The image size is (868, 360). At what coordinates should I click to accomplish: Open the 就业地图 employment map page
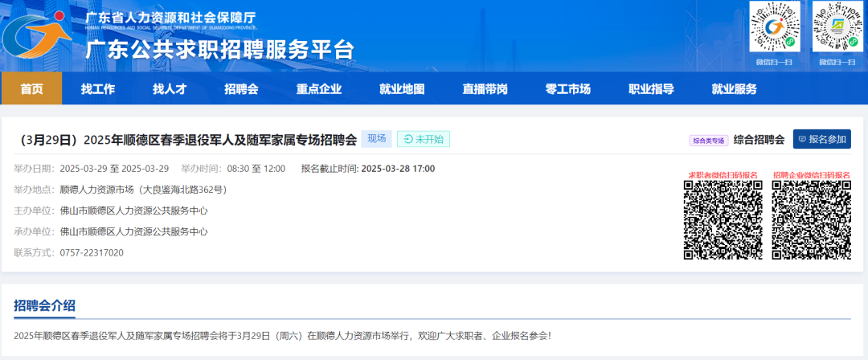click(402, 88)
